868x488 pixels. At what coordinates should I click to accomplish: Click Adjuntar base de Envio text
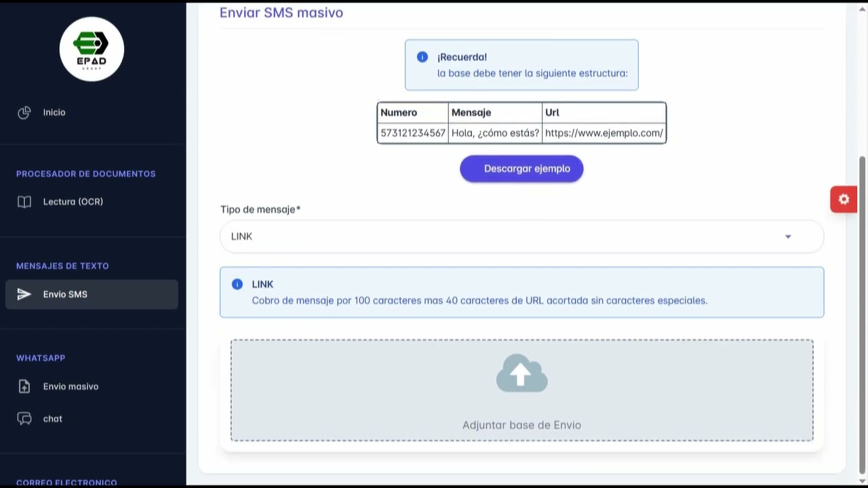point(521,425)
